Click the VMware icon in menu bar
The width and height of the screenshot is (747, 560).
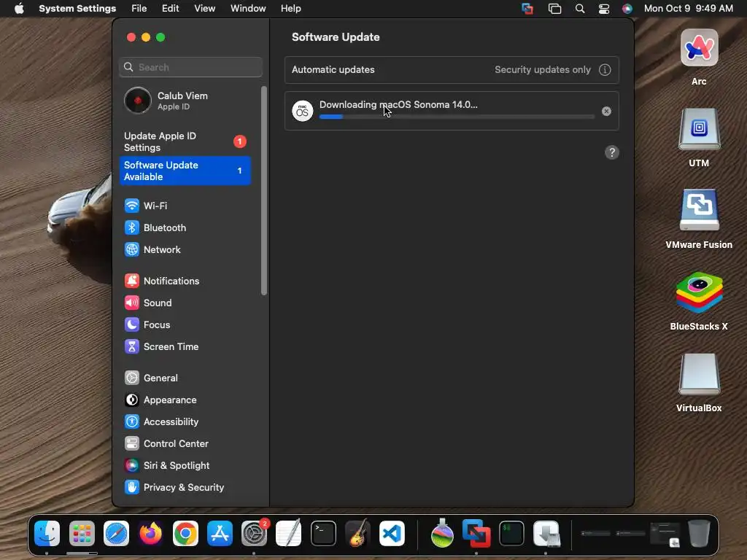coord(527,9)
